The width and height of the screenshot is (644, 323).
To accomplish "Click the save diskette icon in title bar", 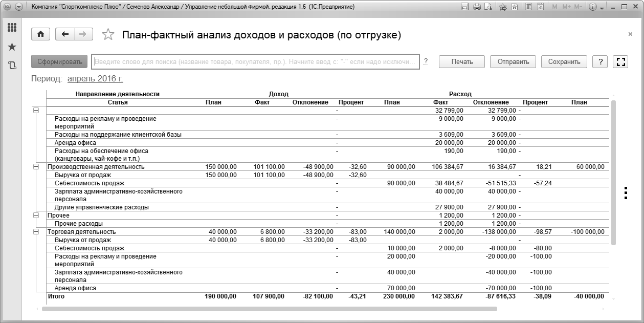I will pos(465,7).
